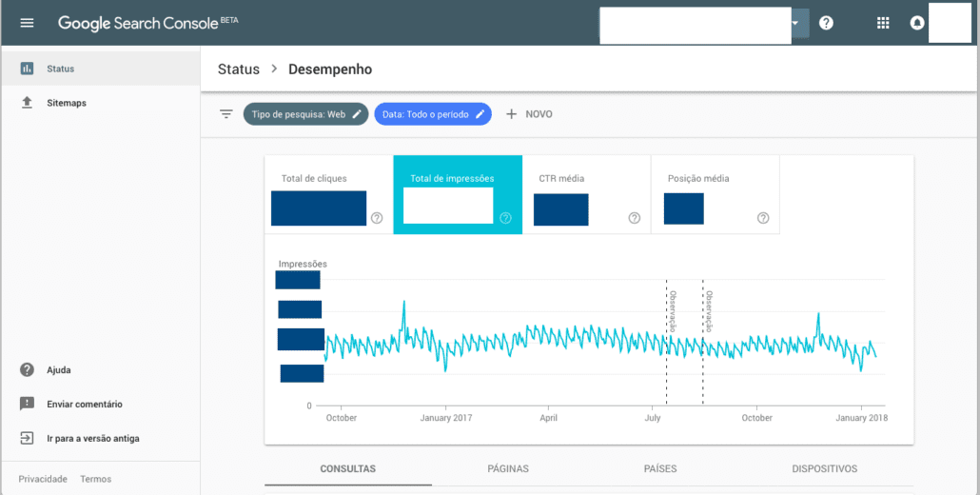Click the January 2017 axis label
Viewport: 980px width, 495px height.
pyautogui.click(x=445, y=418)
